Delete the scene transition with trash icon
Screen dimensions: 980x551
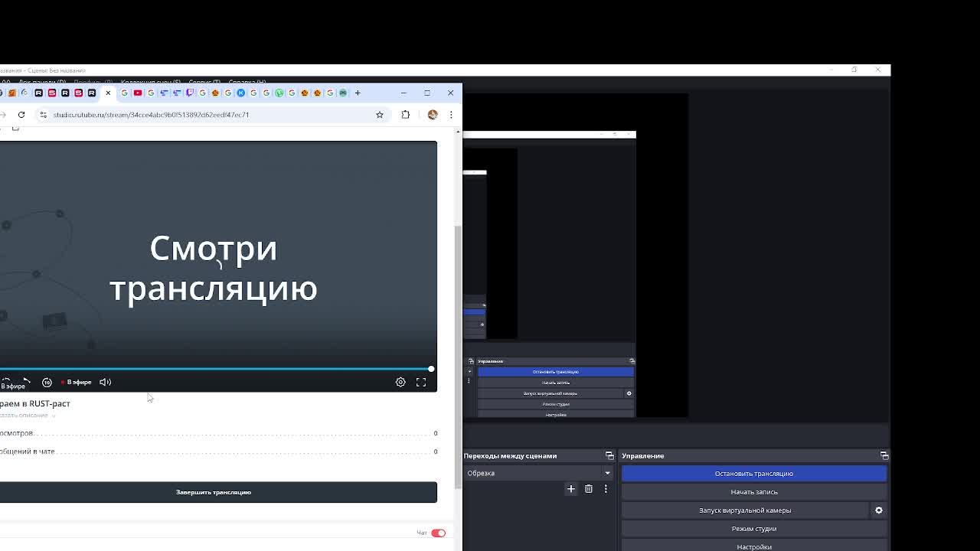point(589,489)
